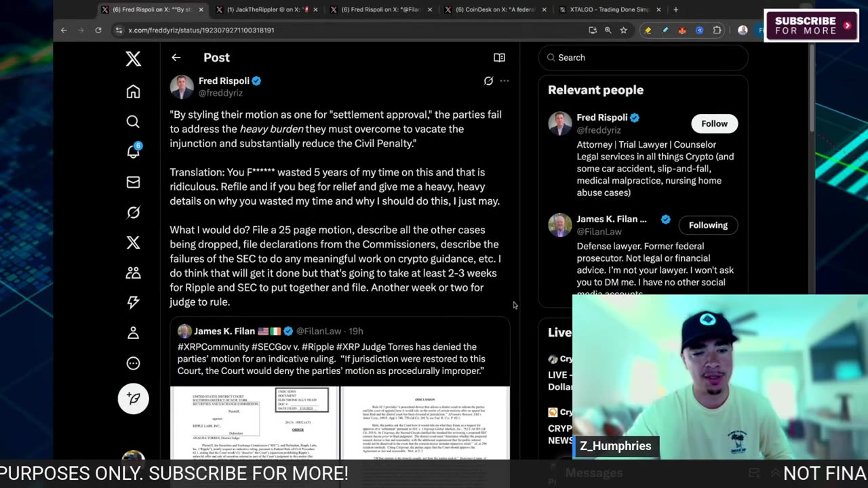The height and width of the screenshot is (488, 868).
Task: Click the Relevant people heading
Action: coord(595,89)
